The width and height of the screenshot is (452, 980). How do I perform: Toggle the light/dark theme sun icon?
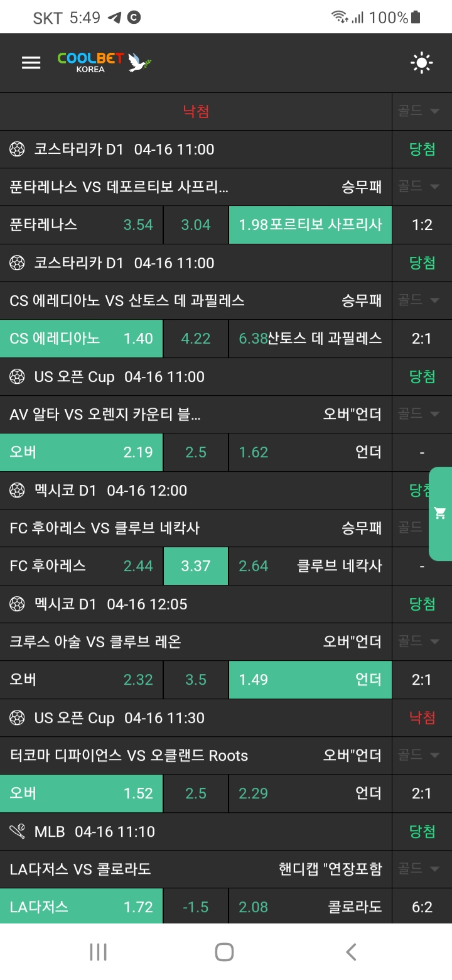[421, 62]
